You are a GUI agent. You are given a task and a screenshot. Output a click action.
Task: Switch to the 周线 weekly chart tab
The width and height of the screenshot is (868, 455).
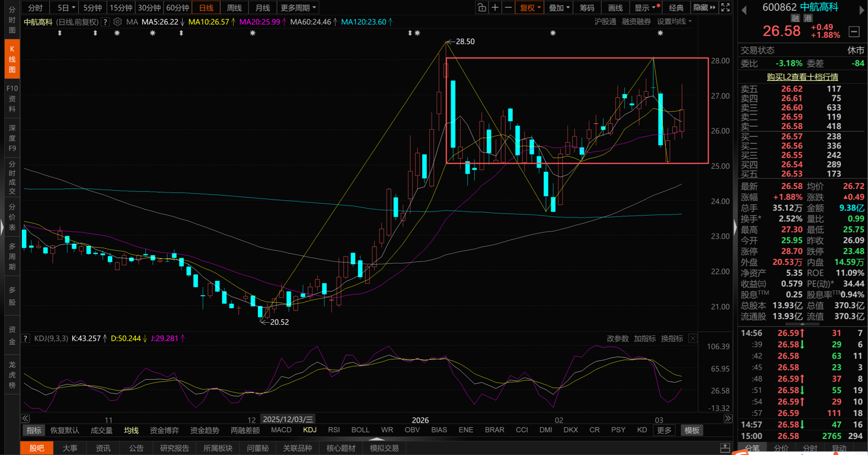point(234,8)
